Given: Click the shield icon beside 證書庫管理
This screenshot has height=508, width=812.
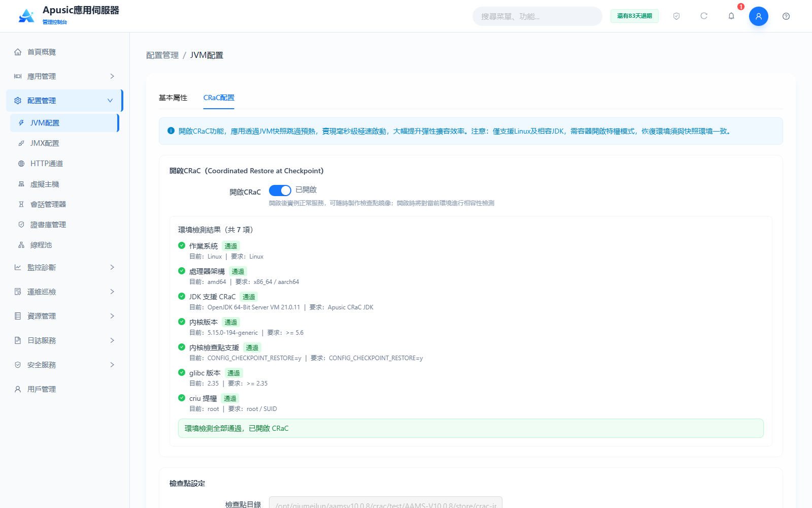Looking at the screenshot, I should (x=21, y=225).
